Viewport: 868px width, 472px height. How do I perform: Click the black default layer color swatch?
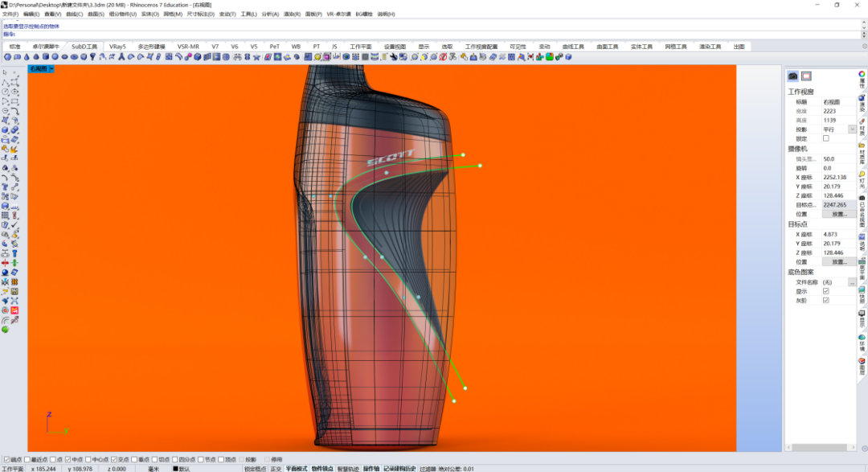[175, 469]
